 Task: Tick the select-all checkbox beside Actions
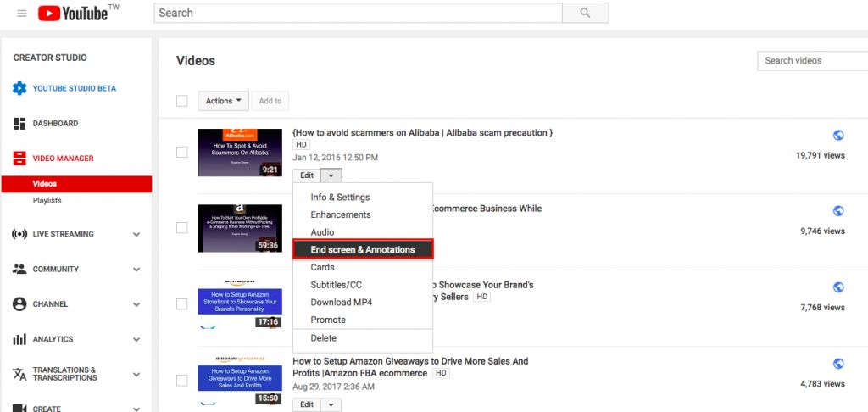click(181, 101)
